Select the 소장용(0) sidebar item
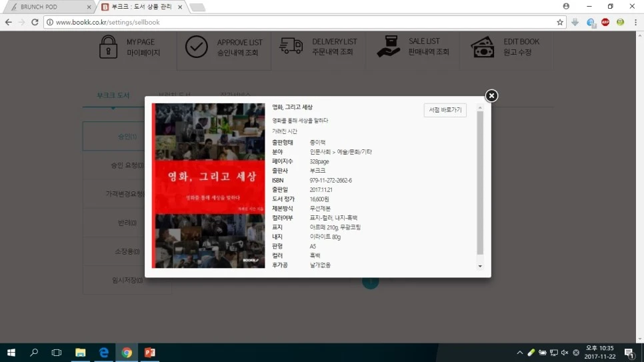 [114, 251]
